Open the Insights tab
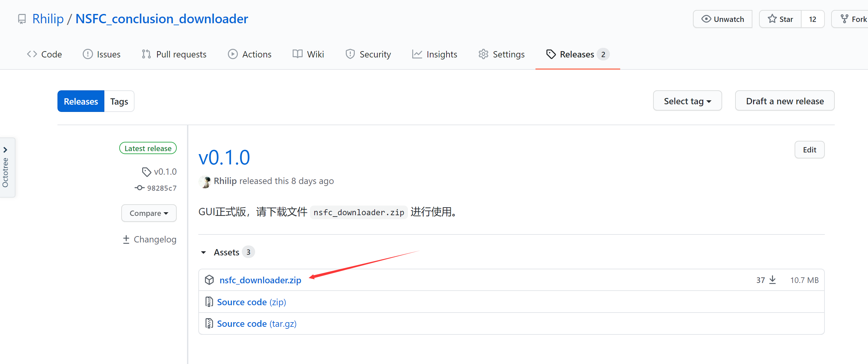Image resolution: width=868 pixels, height=364 pixels. click(434, 54)
